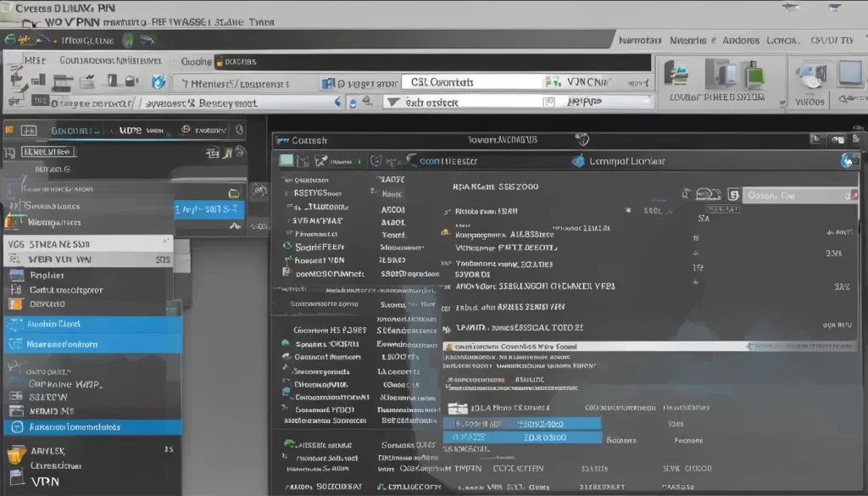Click the orange icon beside 'DENCEtO'
The image size is (868, 496).
[15, 304]
